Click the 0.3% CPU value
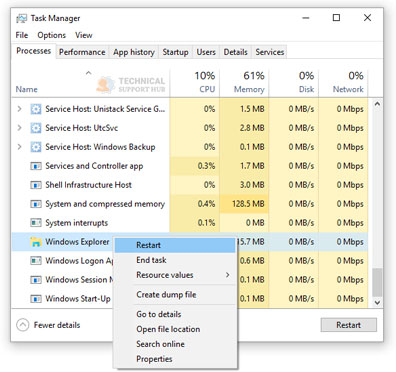The height and width of the screenshot is (372, 396). [206, 166]
